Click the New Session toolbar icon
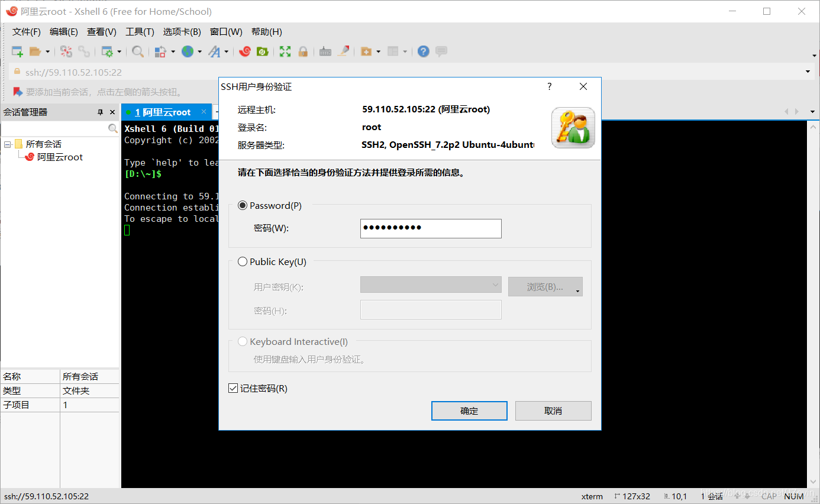Image resolution: width=820 pixels, height=504 pixels. 17,51
